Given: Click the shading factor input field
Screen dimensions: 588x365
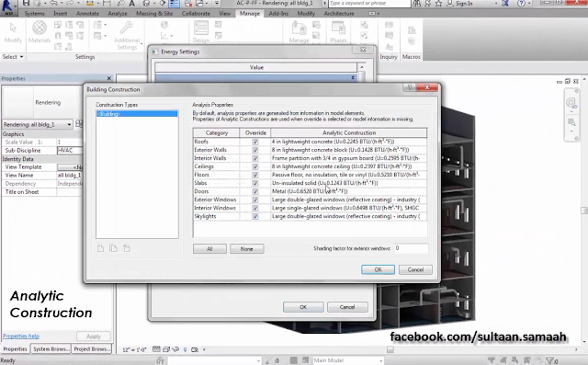Looking at the screenshot, I should (x=411, y=248).
